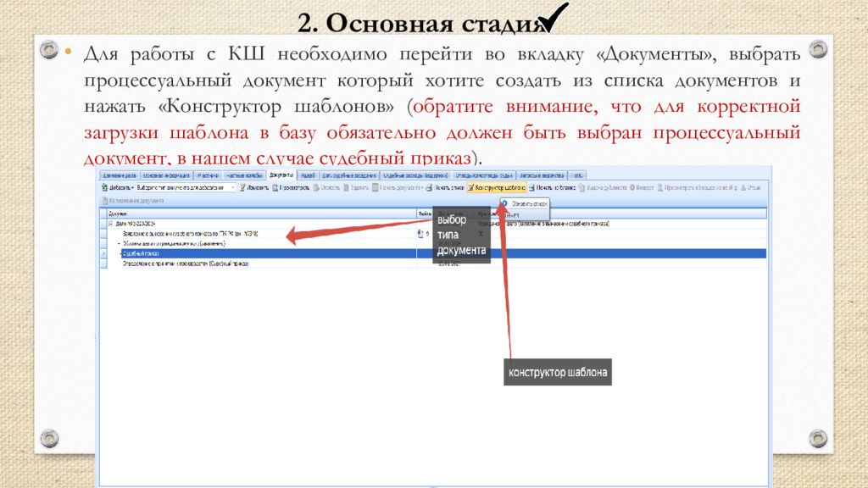
Task: Open the Участники tab
Action: [209, 175]
